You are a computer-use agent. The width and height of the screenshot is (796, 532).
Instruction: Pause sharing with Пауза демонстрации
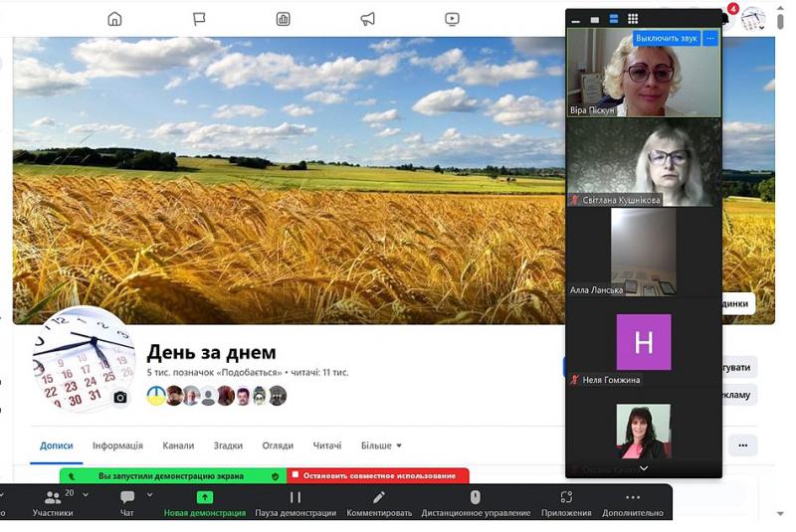point(296,502)
